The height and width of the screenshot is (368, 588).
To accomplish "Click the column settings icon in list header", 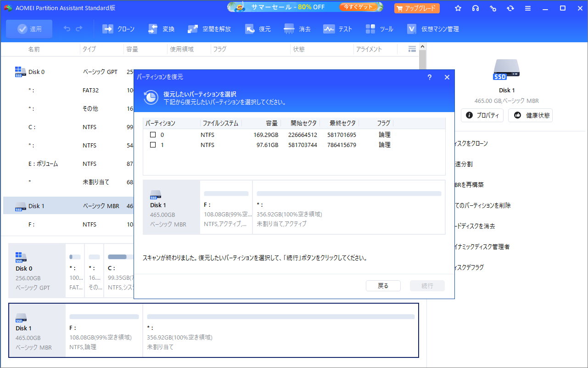I will [412, 49].
